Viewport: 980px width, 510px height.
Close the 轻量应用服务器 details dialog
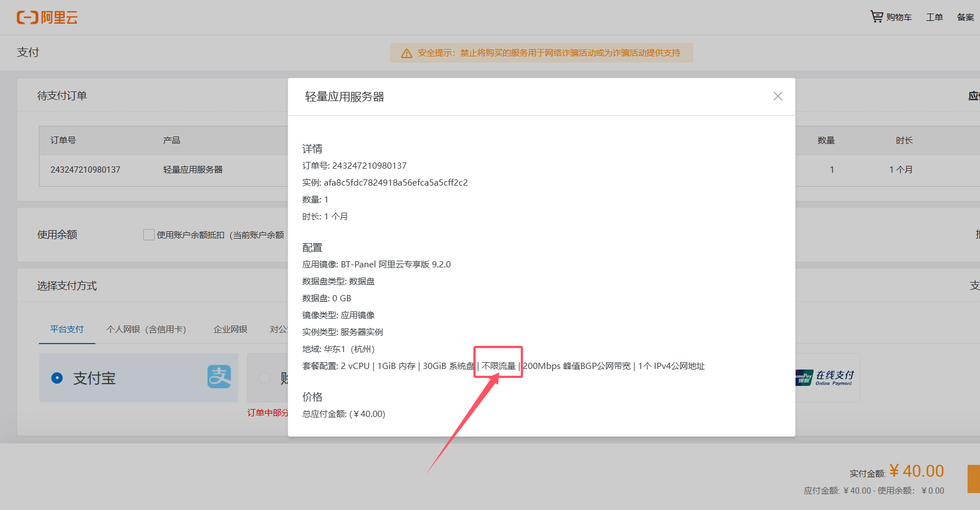click(x=778, y=96)
